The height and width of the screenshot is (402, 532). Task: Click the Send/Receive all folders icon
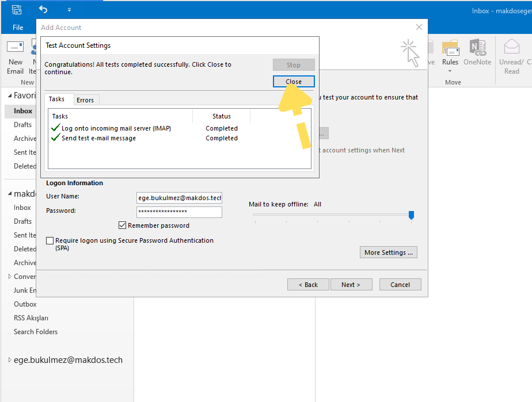tap(17, 10)
